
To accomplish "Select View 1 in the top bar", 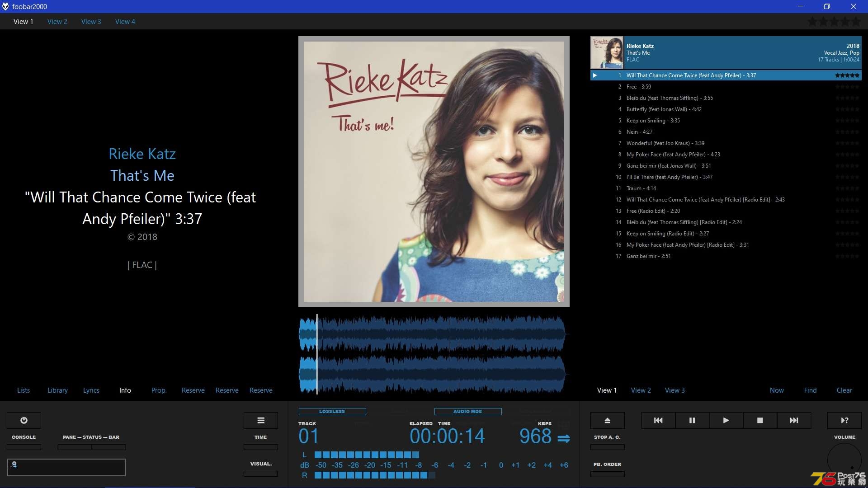I will (x=24, y=21).
